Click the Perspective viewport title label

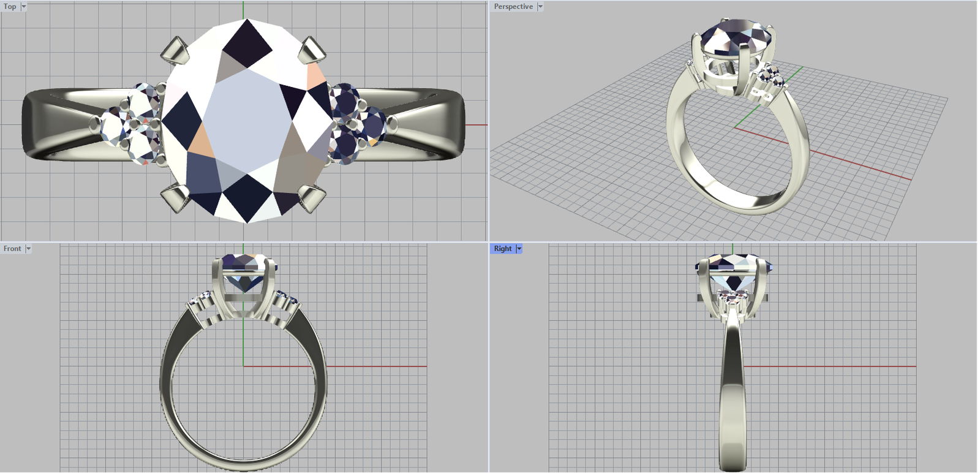pyautogui.click(x=513, y=7)
